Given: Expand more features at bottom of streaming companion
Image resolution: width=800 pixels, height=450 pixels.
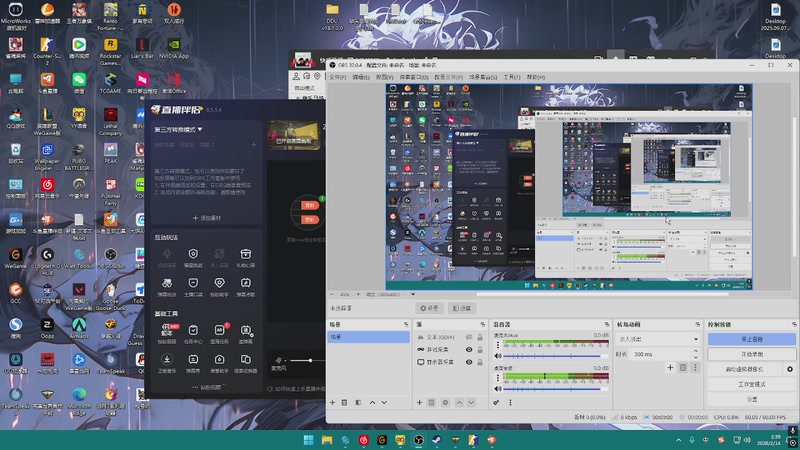Looking at the screenshot, I should tap(208, 387).
